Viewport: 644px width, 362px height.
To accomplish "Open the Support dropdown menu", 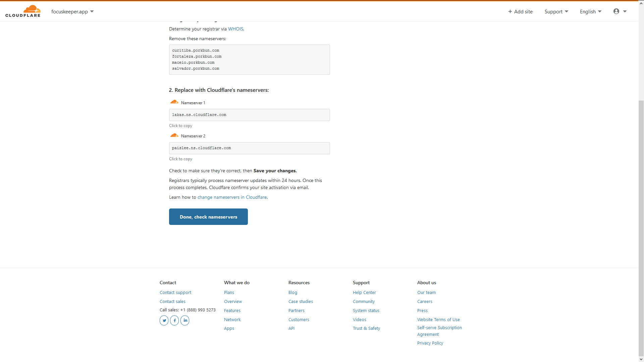I will pos(556,11).
